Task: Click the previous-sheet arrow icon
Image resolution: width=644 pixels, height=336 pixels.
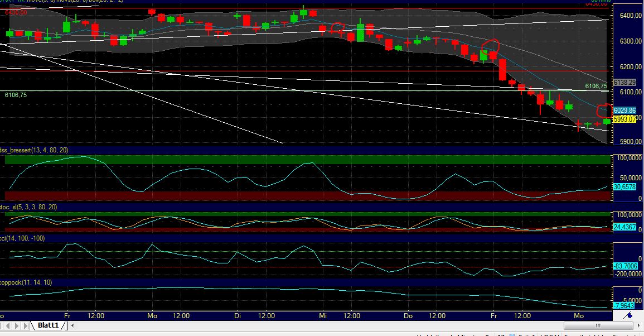Action: click(x=7, y=325)
